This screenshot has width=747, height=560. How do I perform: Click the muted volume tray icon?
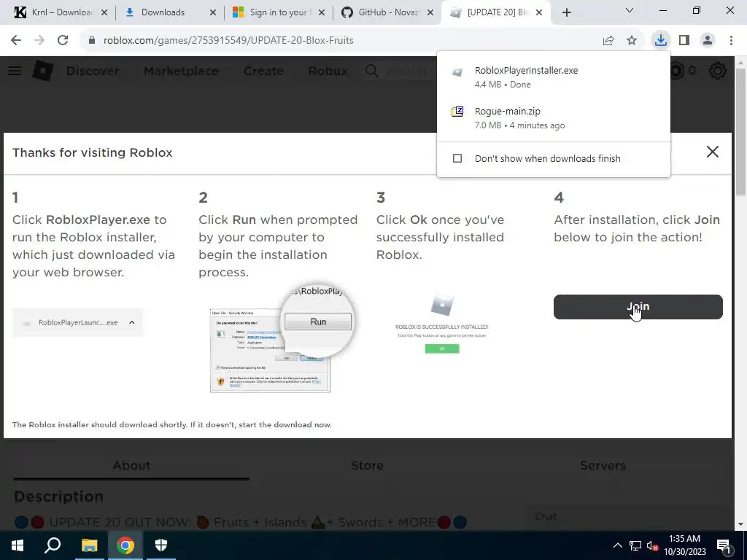click(x=652, y=545)
